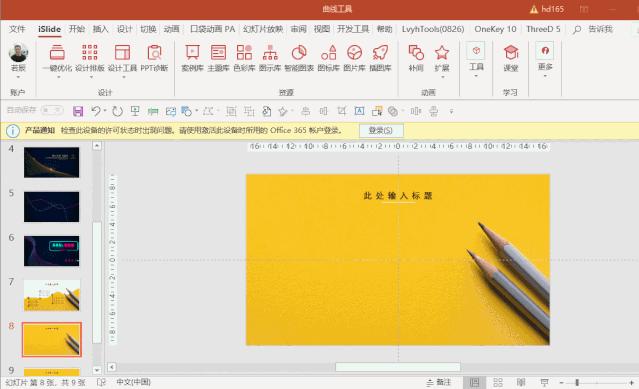
Task: Expand the 扩展 dropdown arrow
Action: click(443, 76)
